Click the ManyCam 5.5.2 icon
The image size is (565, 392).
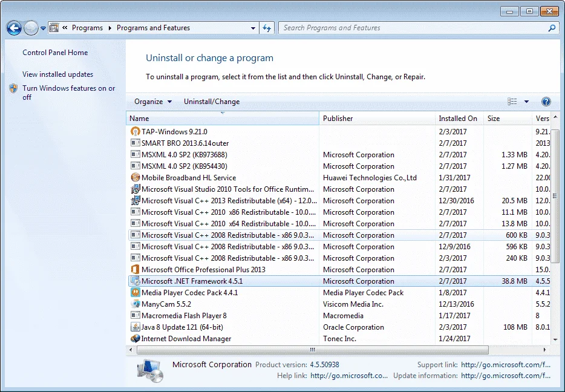pos(135,304)
